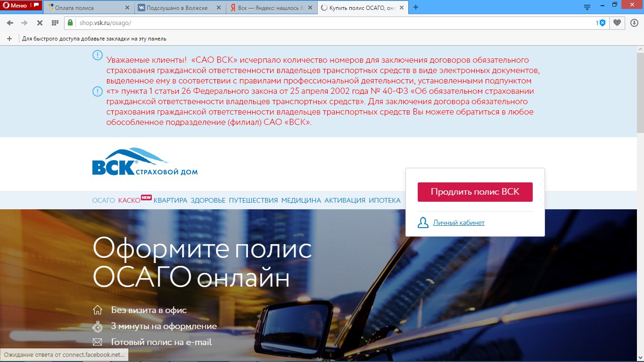Open the МЕДИЦИНА section
The width and height of the screenshot is (644, 362).
click(301, 200)
